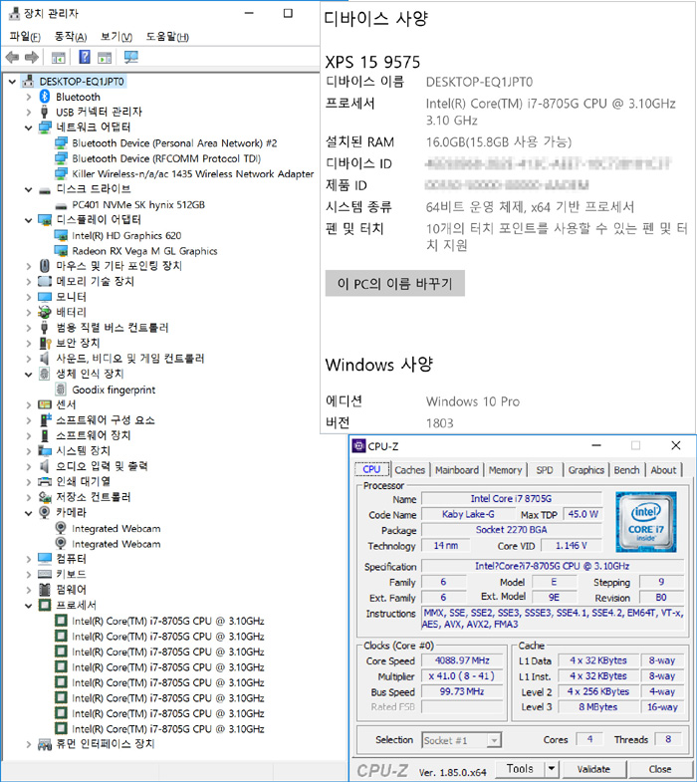Select Bluetooth Device (Personal Area Network) #2
Screen dimensions: 697x784
[174, 143]
